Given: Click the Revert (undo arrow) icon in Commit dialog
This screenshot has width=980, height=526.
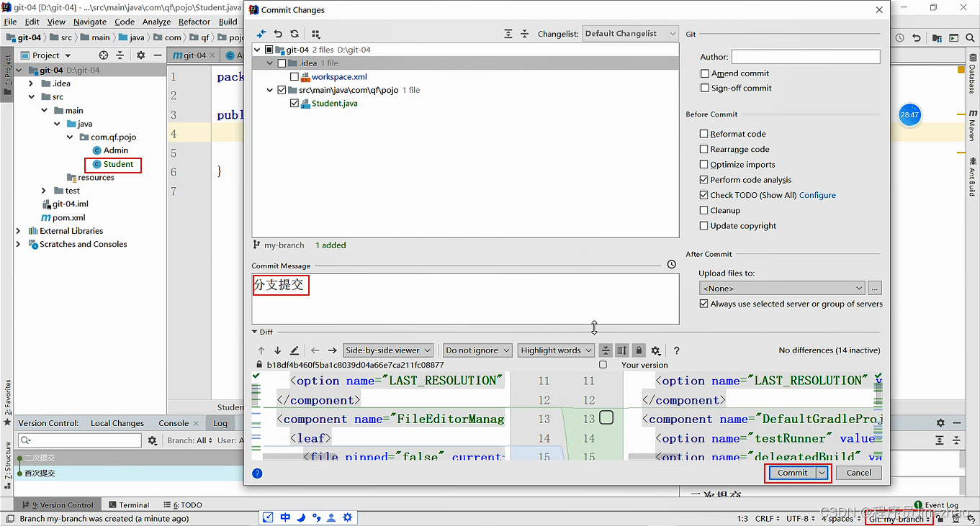Looking at the screenshot, I should coord(278,34).
